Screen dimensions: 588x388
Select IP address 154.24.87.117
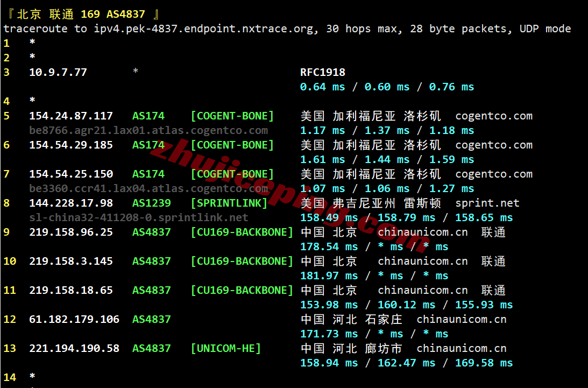71,116
